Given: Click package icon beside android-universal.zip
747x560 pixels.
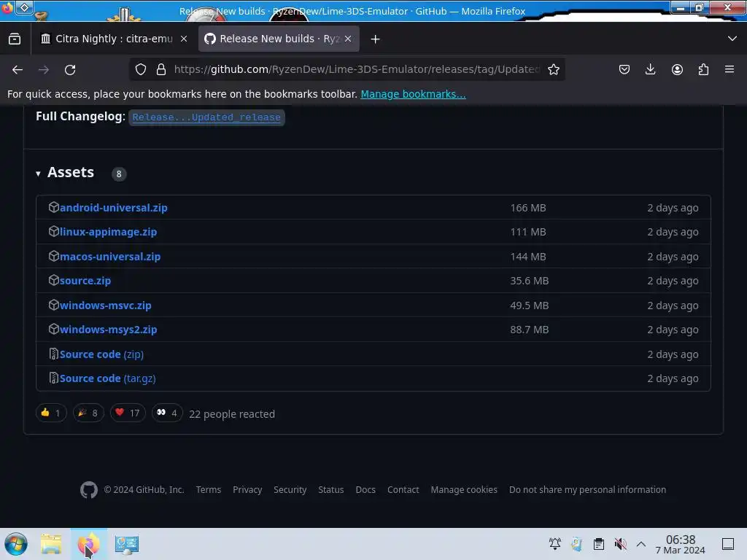Looking at the screenshot, I should [x=54, y=207].
